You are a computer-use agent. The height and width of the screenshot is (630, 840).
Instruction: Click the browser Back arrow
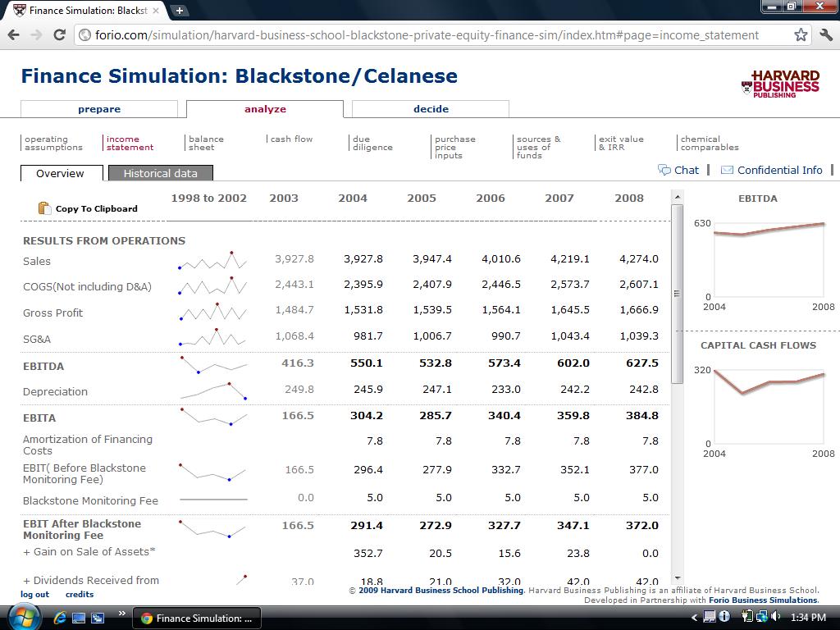[x=14, y=35]
